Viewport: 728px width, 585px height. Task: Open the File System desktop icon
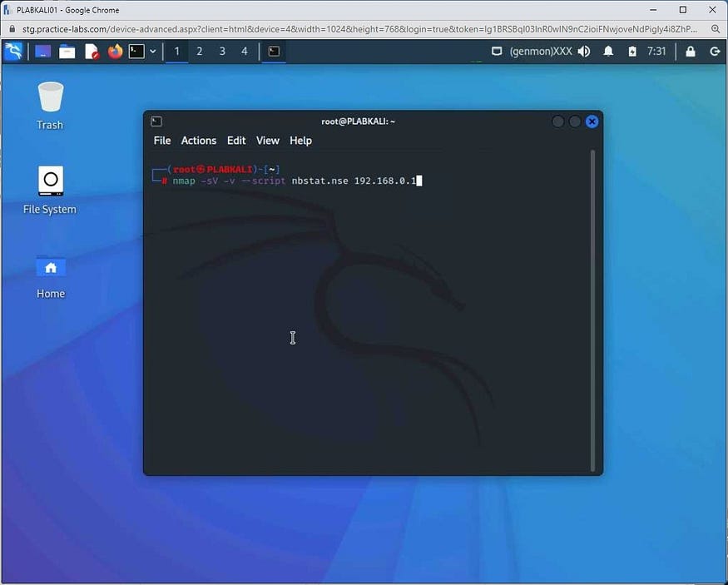tap(50, 190)
